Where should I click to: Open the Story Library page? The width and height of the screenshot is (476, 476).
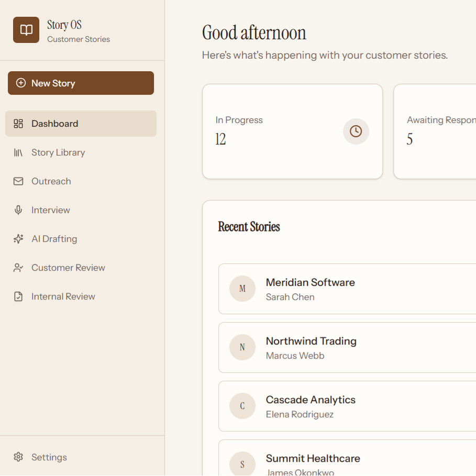58,152
